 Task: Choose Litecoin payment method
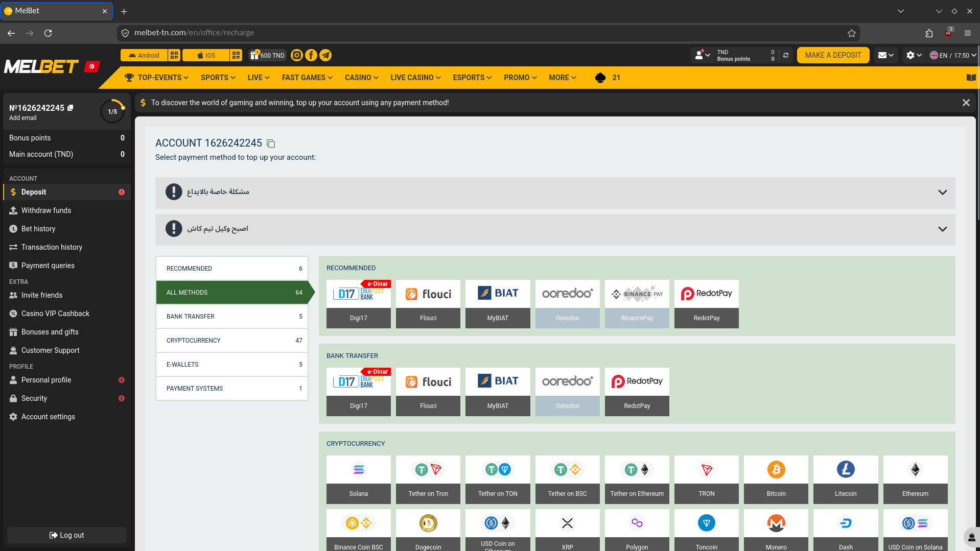(x=846, y=480)
